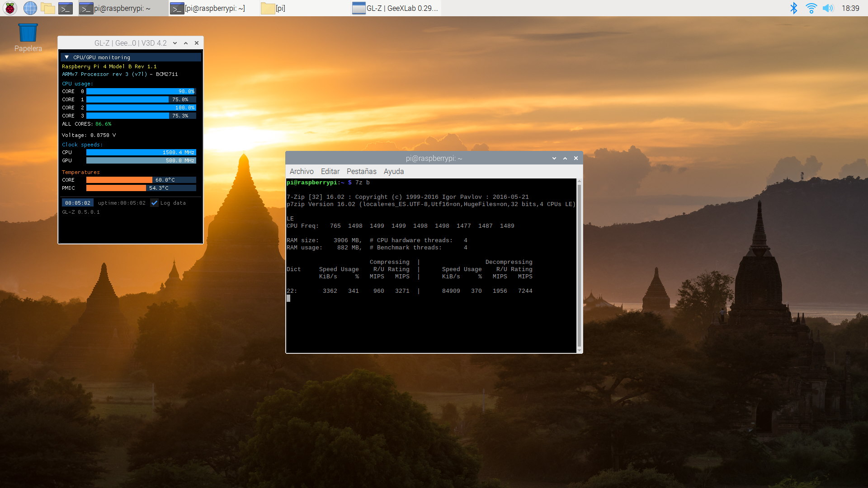Collapse the CPU/GPU monitoring section
Viewport: 868px width, 488px height.
coord(66,57)
